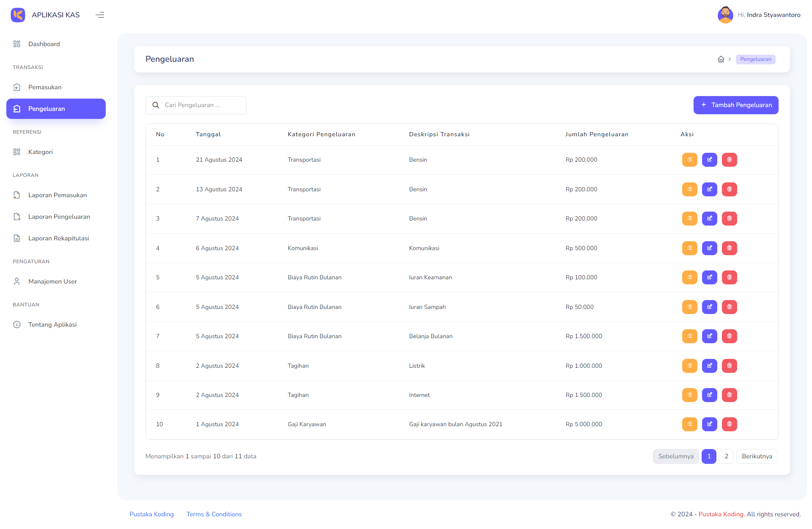Open the Dashboard section
Viewport: 812px width, 529px height.
click(x=44, y=43)
